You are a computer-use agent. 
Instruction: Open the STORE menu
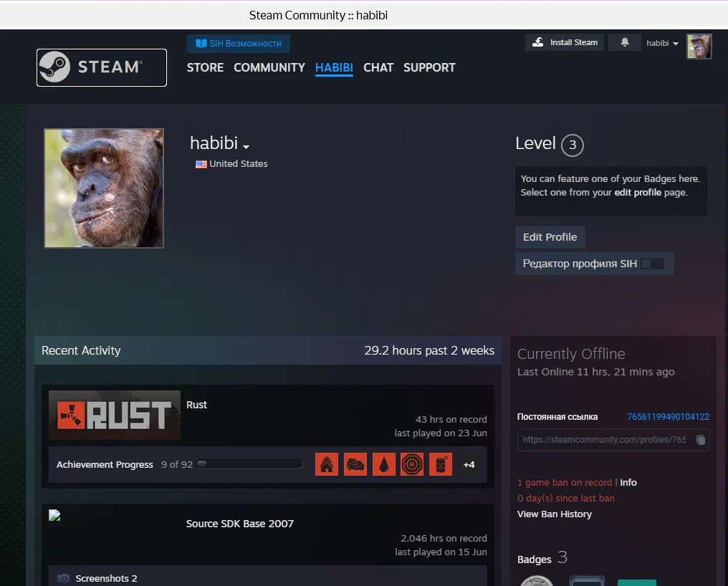tap(205, 67)
